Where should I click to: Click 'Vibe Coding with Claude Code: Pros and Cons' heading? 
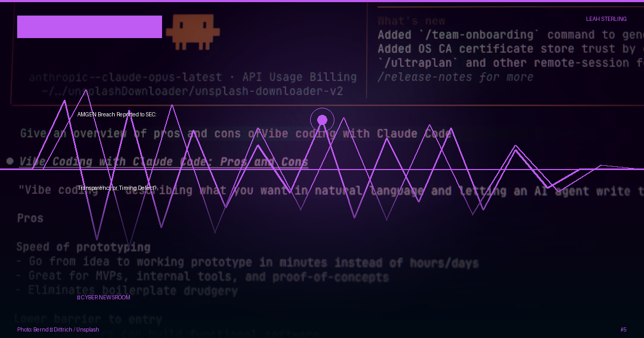point(164,161)
